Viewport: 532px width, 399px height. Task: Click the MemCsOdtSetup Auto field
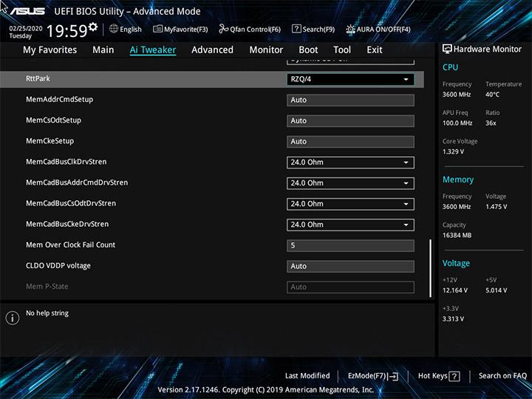point(350,120)
